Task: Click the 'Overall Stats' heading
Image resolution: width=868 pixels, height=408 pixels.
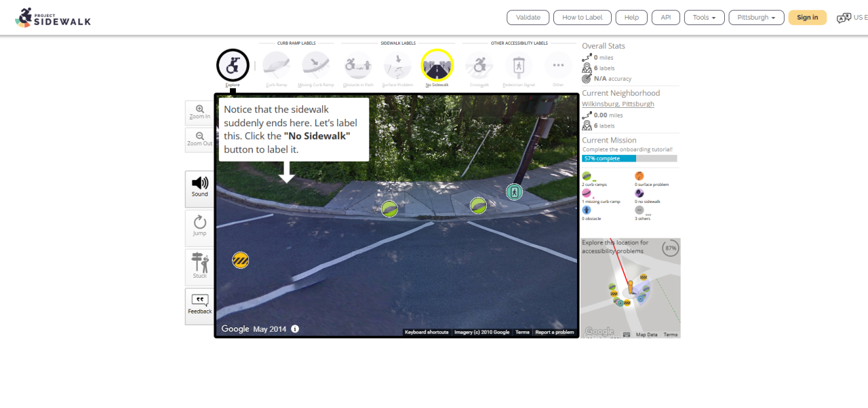Action: (604, 46)
